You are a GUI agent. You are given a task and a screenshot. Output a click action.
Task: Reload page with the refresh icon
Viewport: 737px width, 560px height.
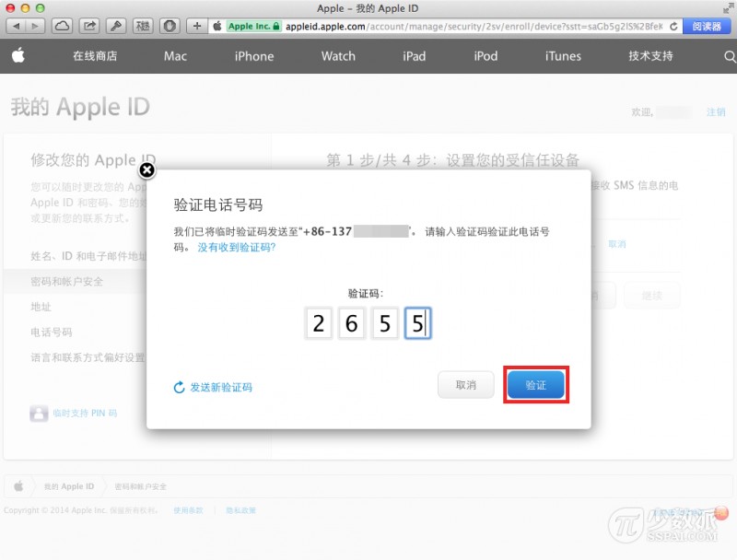click(673, 27)
